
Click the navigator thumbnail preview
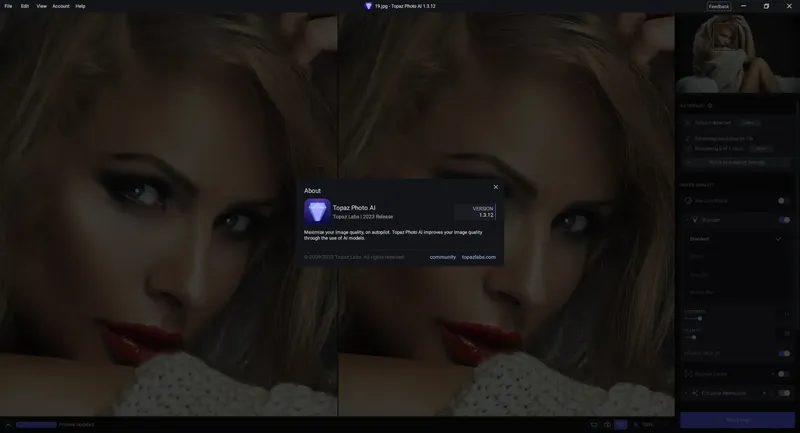coord(737,53)
